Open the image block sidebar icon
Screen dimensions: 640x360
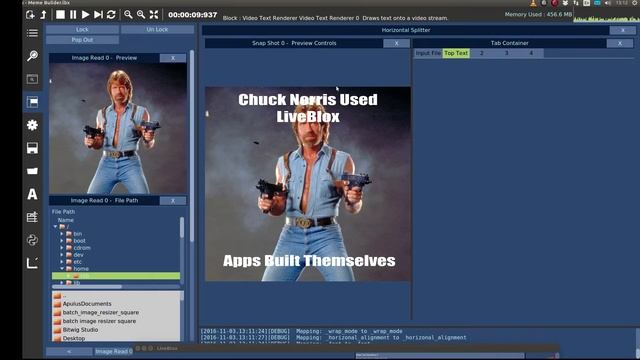tap(32, 79)
